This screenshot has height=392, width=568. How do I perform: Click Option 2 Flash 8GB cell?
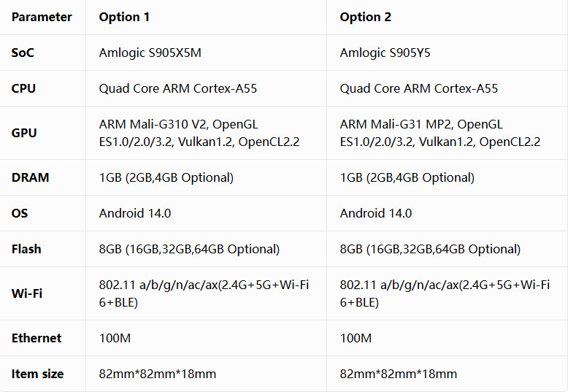430,249
